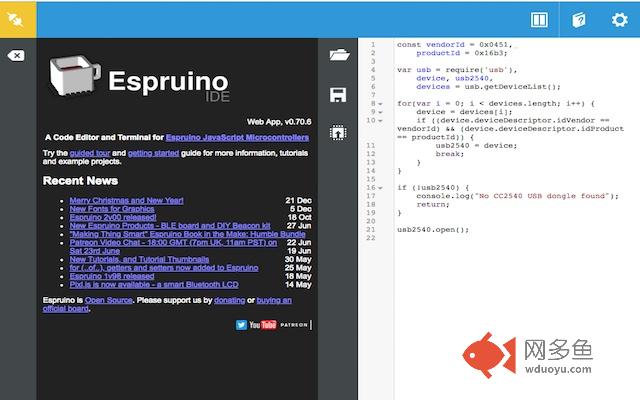Open the buying an official board link
Screen dimensions: 640x400
click(x=274, y=300)
